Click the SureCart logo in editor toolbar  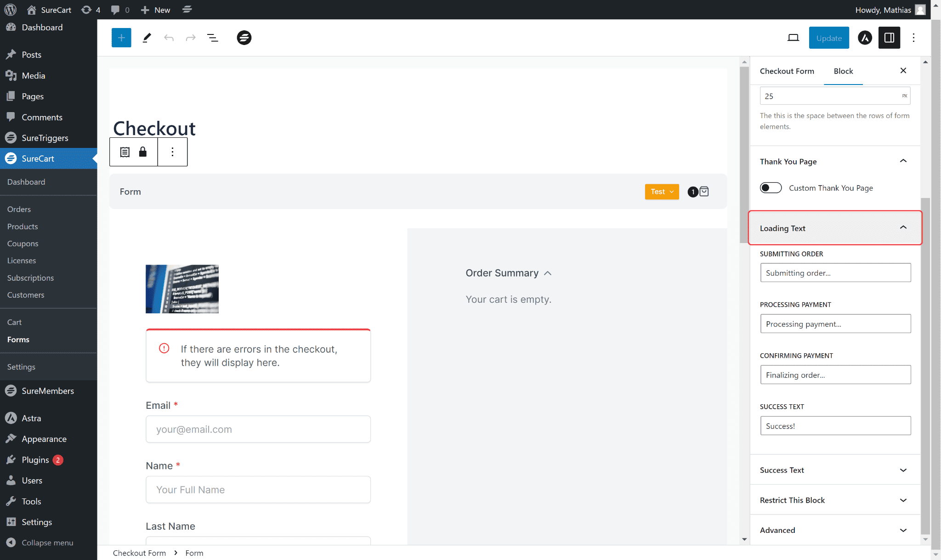[x=244, y=38]
